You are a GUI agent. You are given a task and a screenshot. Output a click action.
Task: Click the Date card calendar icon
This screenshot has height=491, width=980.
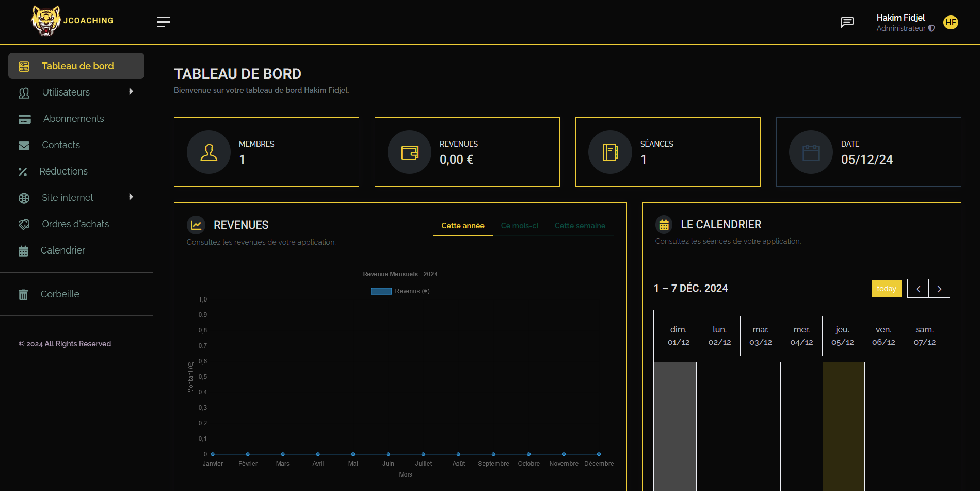(811, 152)
